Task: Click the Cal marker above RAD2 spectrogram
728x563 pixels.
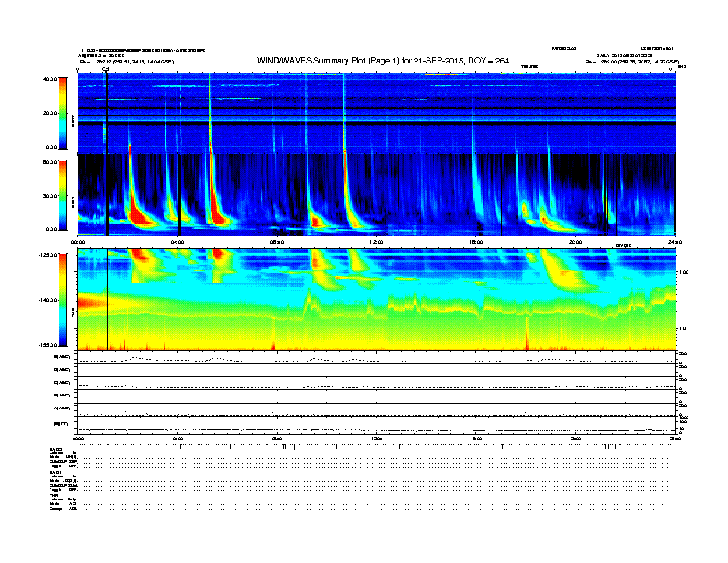Action: point(106,69)
